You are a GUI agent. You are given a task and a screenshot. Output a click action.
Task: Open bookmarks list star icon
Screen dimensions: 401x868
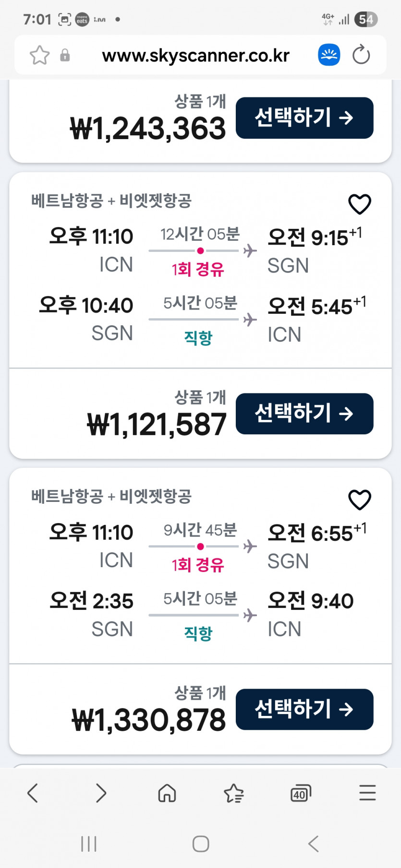[x=234, y=793]
